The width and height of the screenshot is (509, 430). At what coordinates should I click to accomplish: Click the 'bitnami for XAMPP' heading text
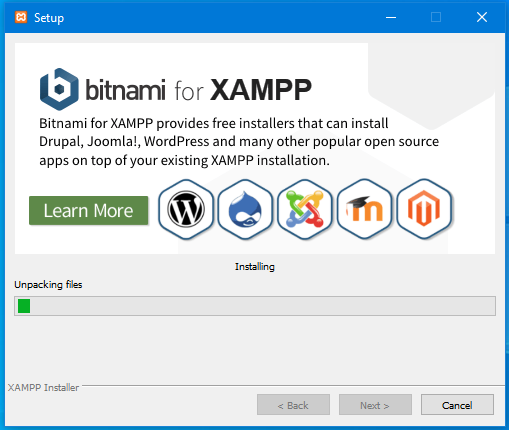198,90
